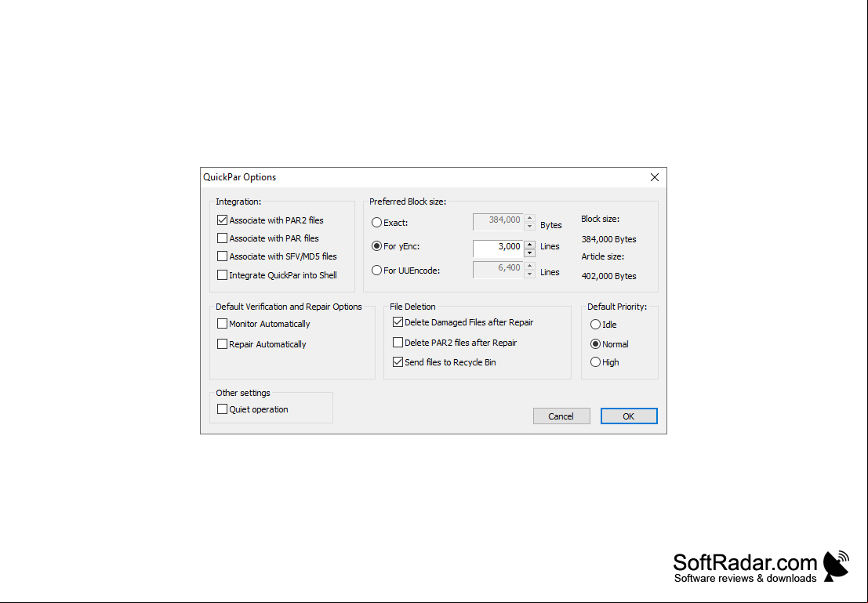Increase yEnc lines with up arrow
The width and height of the screenshot is (868, 603).
(x=530, y=244)
